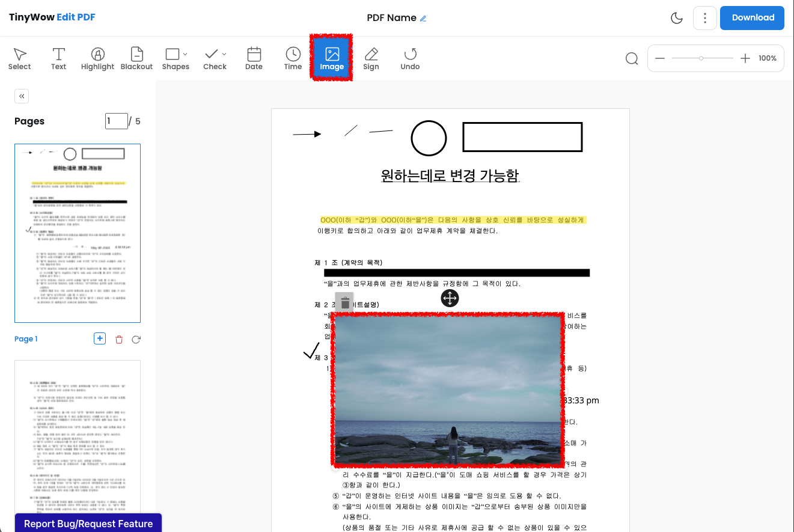Select the Page 1 thumbnail
Viewport: 794px width, 532px height.
[x=78, y=233]
